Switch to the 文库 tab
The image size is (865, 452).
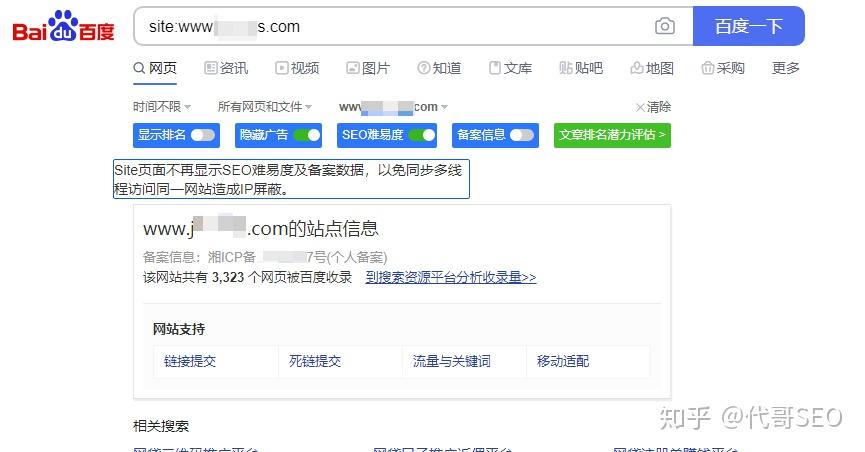(510, 68)
